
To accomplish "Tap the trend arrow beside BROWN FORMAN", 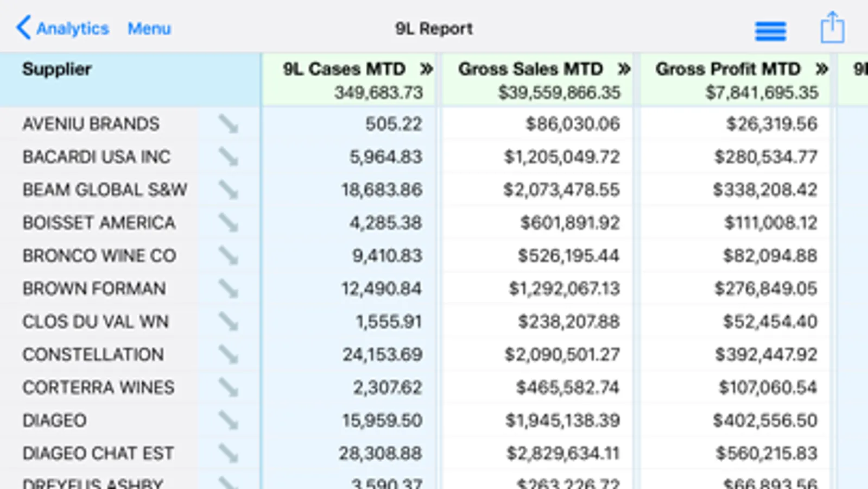I will tap(229, 289).
